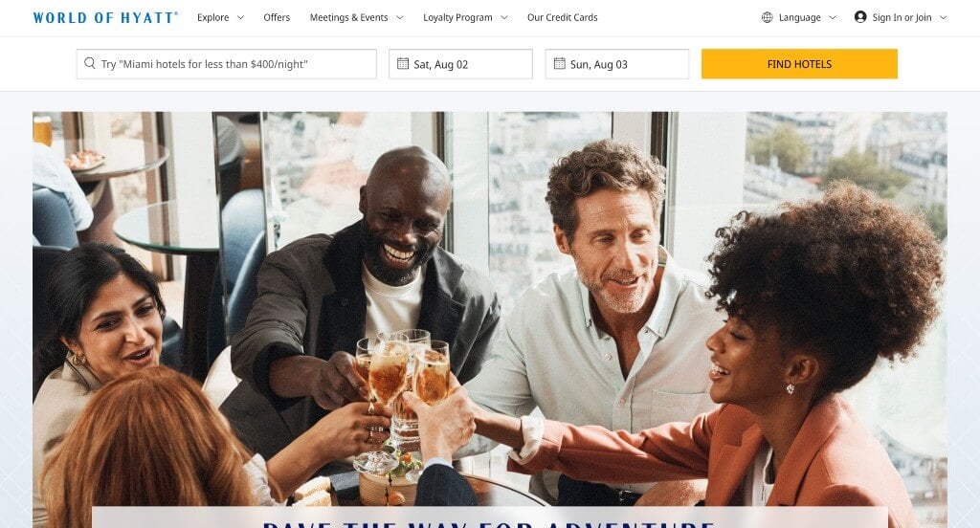Screen dimensions: 980x528
Task: Select the Sun, Aug 03 check-out date field
Action: point(617,64)
